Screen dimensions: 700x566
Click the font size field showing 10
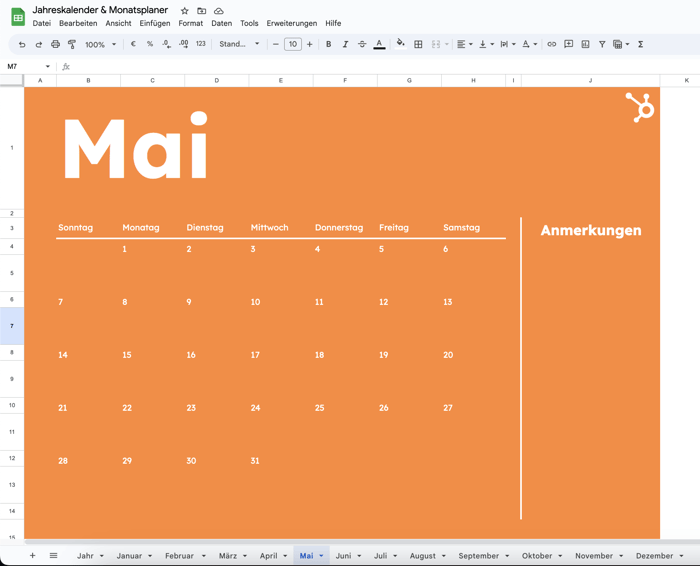point(293,44)
